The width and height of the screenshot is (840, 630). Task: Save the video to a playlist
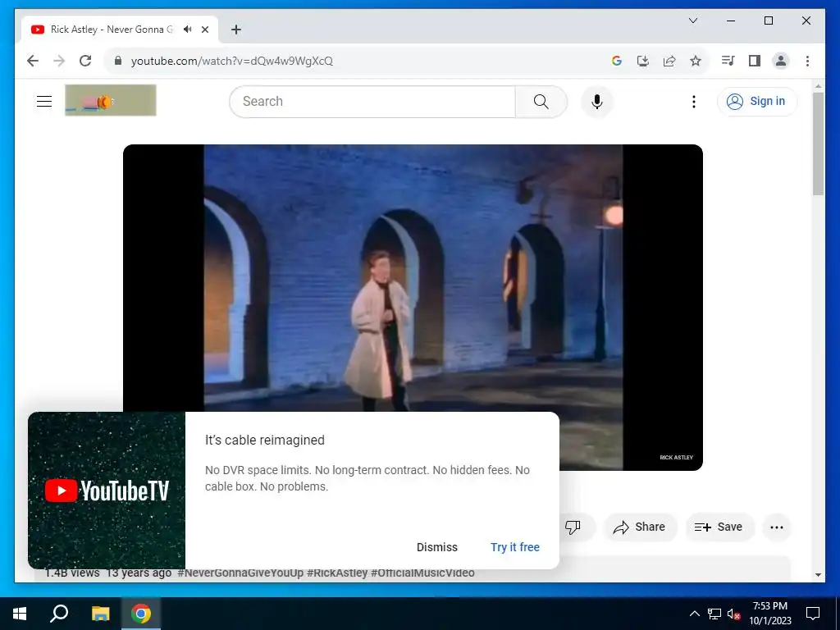(x=719, y=527)
